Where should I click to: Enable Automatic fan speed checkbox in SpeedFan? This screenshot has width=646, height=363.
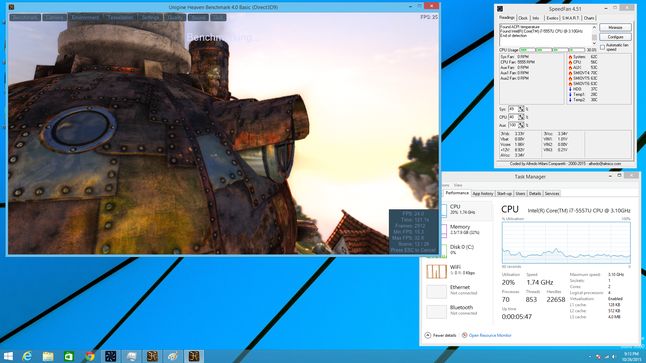pos(603,47)
